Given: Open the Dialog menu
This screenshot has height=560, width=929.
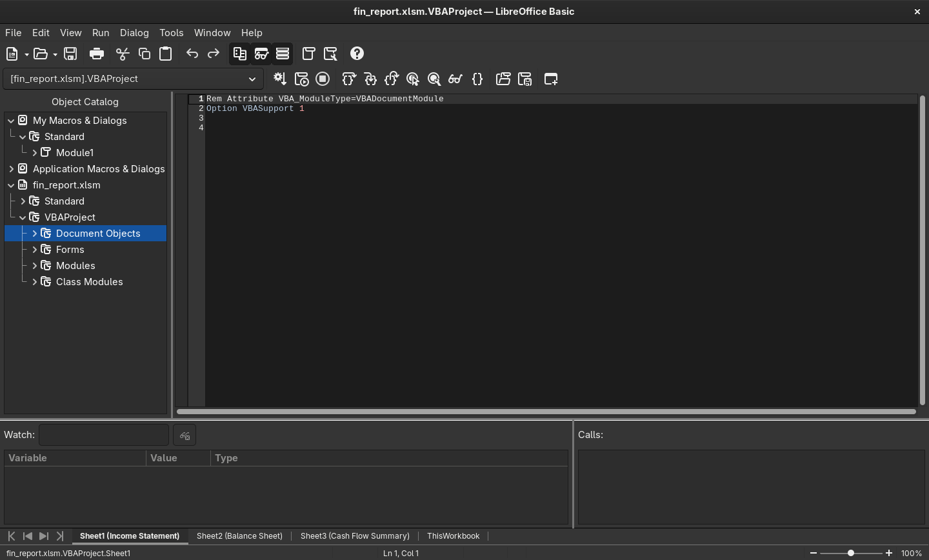Looking at the screenshot, I should (x=134, y=33).
